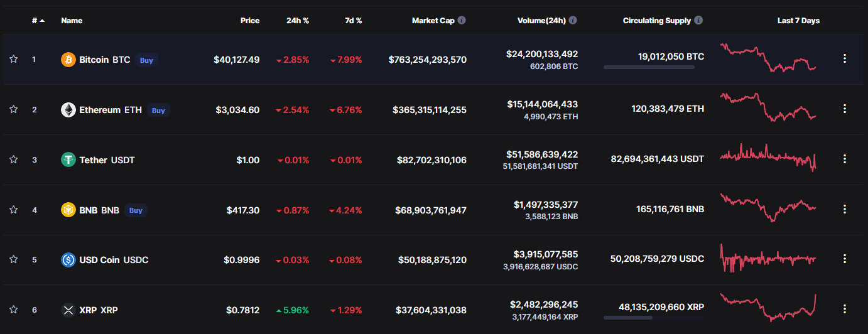
Task: Click the BNB yellow logo icon
Action: click(x=68, y=210)
